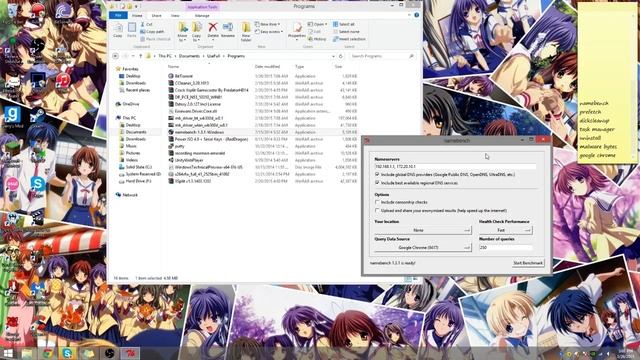This screenshot has width=640, height=360.
Task: Click the Number of queries field
Action: coord(506,247)
